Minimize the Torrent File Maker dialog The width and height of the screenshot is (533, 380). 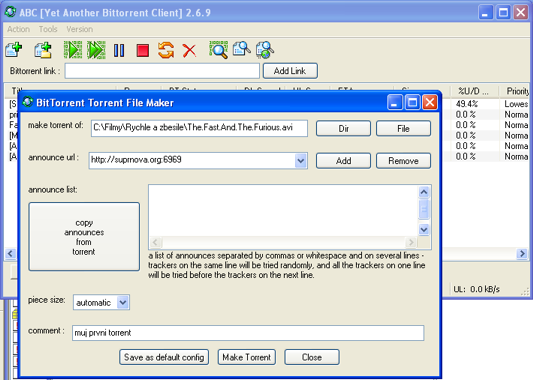point(394,102)
